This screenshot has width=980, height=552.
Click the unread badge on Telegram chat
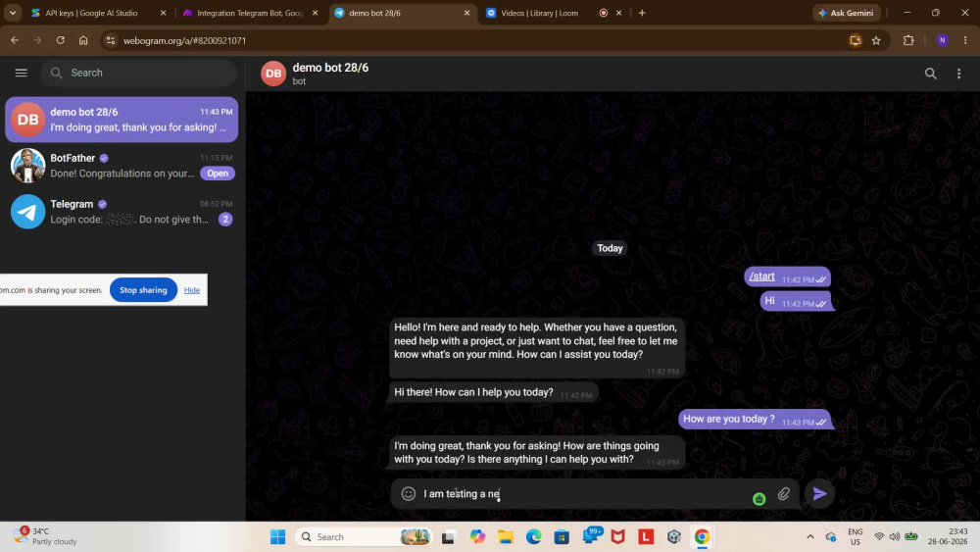(225, 220)
